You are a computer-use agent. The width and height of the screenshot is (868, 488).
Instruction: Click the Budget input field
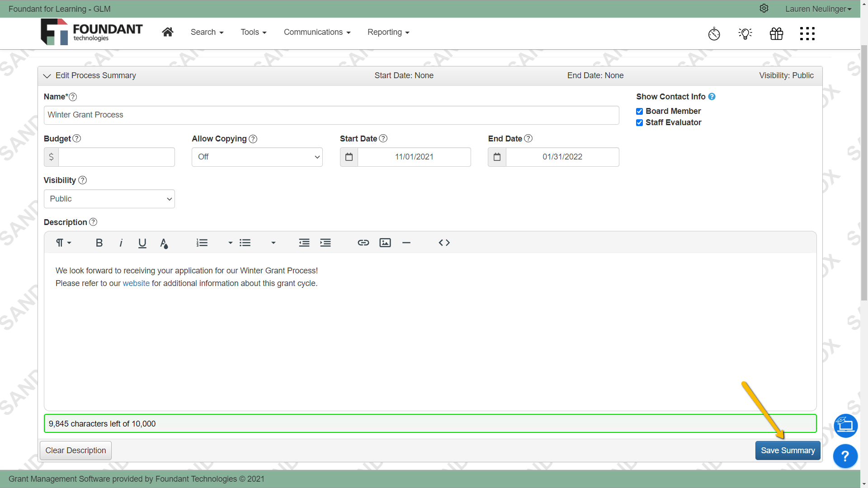click(116, 157)
